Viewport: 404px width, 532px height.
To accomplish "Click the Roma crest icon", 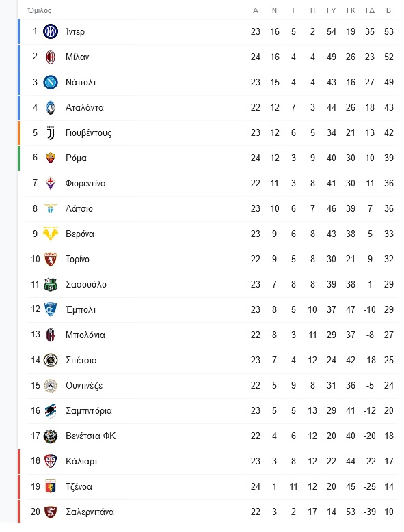I will (51, 158).
